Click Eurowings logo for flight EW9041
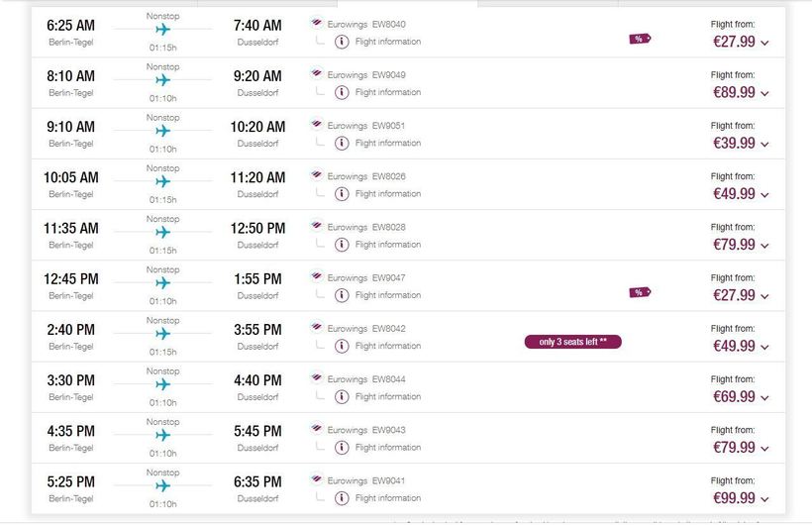The width and height of the screenshot is (812, 525). 316,479
